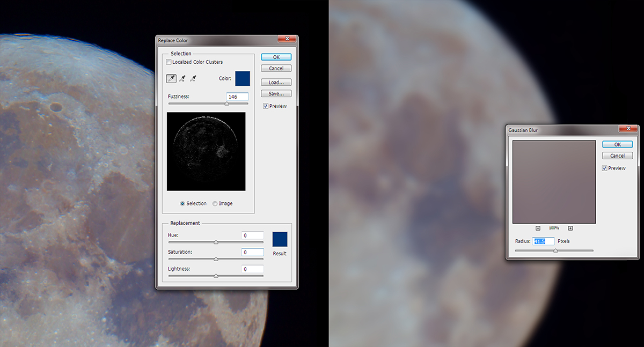
Task: Select the Eyedropper tool in Replace Color
Action: pyautogui.click(x=172, y=78)
